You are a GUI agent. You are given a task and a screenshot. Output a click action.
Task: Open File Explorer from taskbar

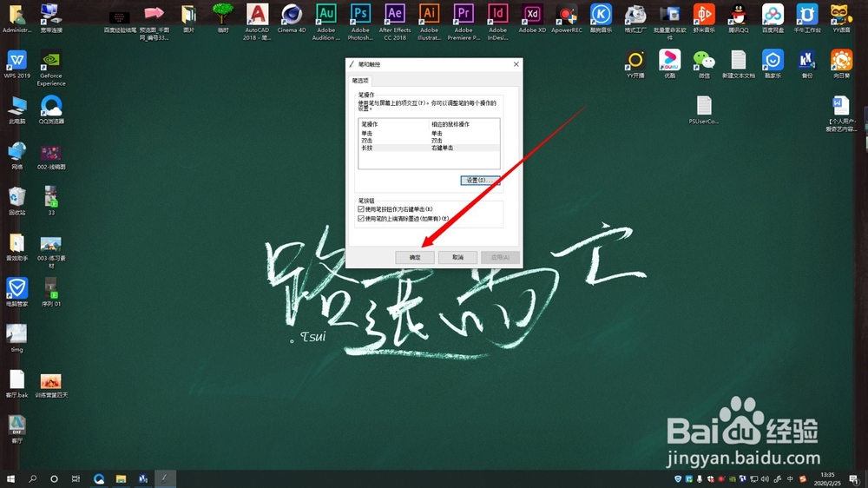(x=121, y=479)
